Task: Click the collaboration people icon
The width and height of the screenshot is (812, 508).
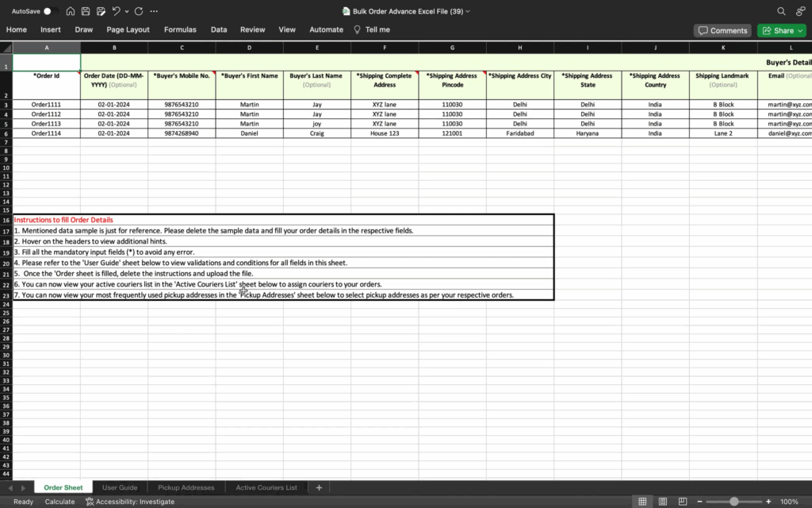Action: 799,11
